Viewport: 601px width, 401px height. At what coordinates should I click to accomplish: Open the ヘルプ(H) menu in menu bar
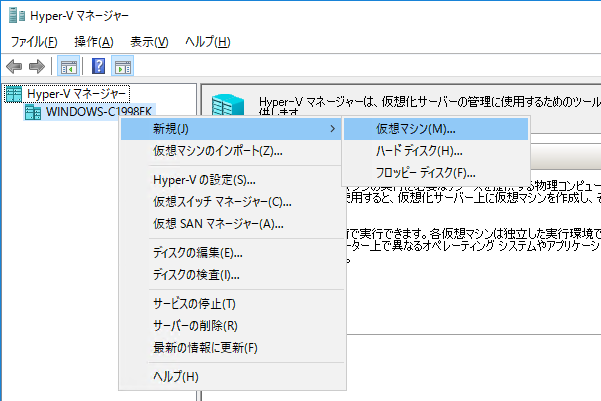pos(207,42)
